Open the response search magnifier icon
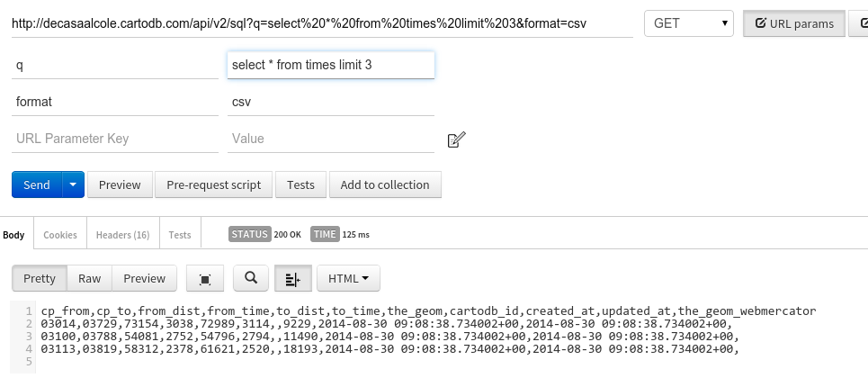 coord(251,278)
